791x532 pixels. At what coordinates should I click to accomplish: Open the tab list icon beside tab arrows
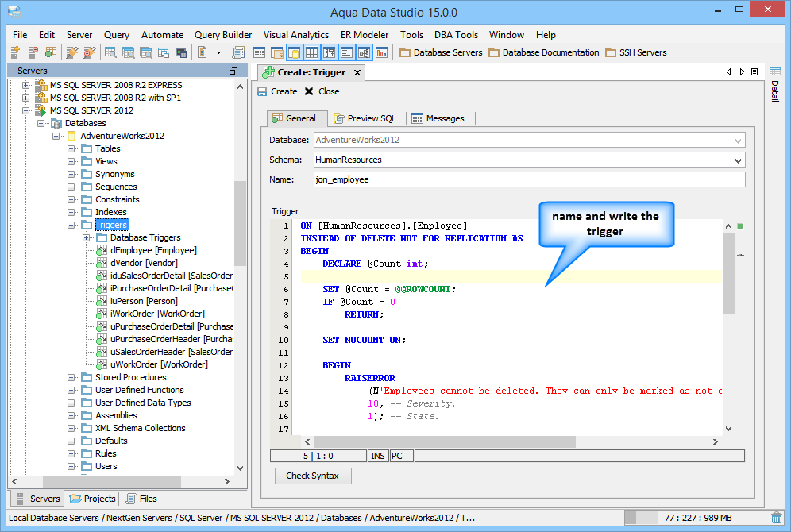(754, 72)
